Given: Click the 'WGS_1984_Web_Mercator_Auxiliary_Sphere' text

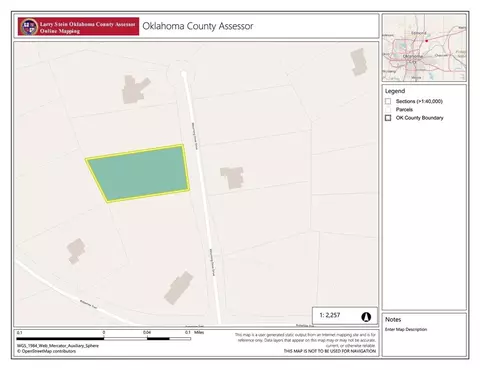Looking at the screenshot, I should [58, 346].
